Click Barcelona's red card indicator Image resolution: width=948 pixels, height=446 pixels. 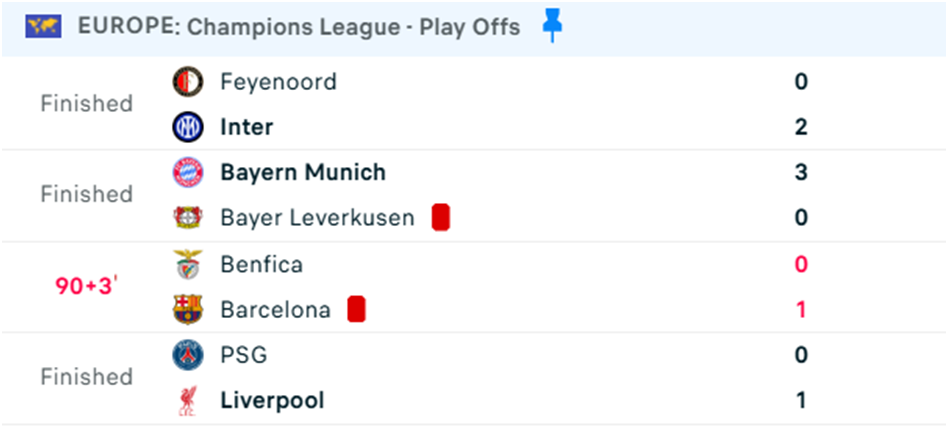(x=356, y=309)
